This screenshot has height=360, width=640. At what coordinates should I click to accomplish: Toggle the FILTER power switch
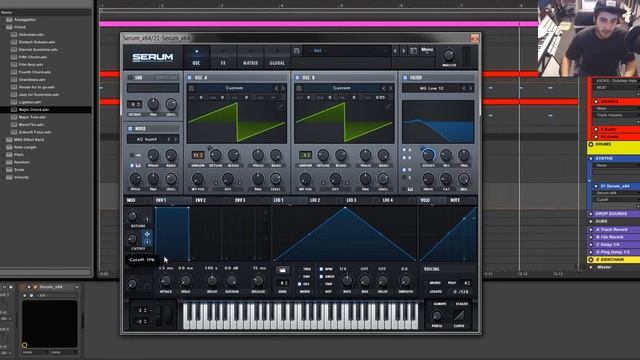click(405, 77)
